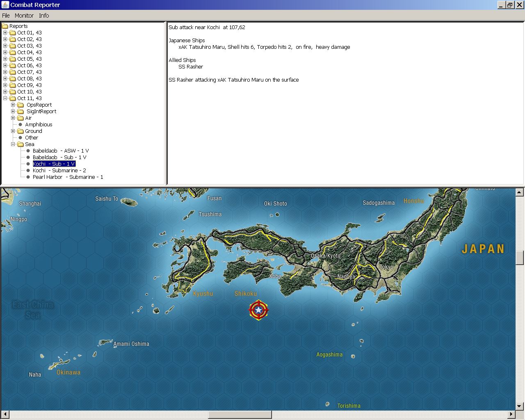Viewport: 525px width, 420px height.
Task: Expand the SigIntReport node
Action: (x=13, y=112)
